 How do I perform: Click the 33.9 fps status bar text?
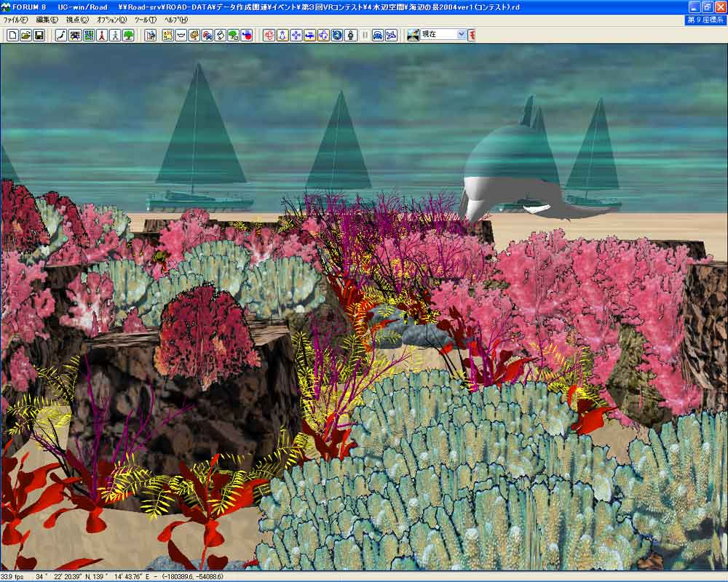click(x=12, y=577)
